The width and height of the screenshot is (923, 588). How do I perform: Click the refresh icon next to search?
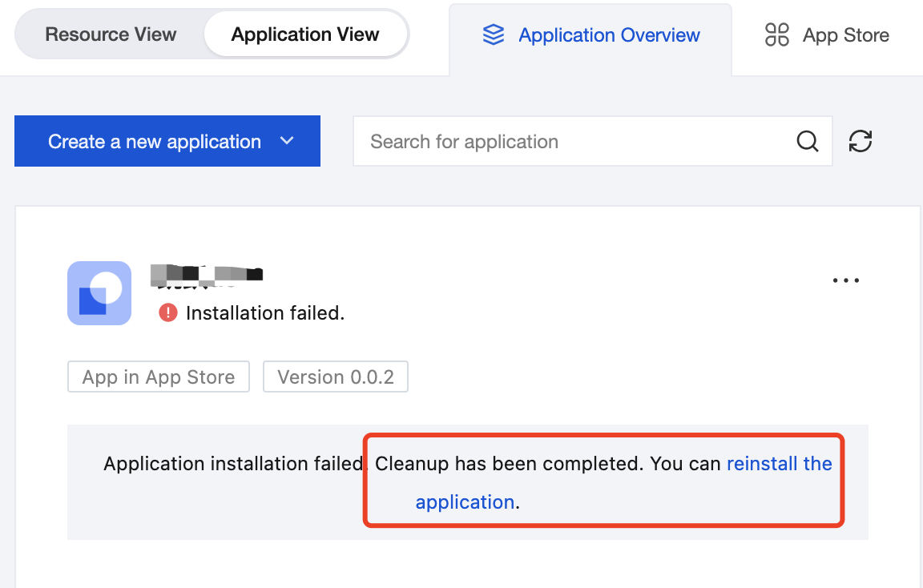861,141
